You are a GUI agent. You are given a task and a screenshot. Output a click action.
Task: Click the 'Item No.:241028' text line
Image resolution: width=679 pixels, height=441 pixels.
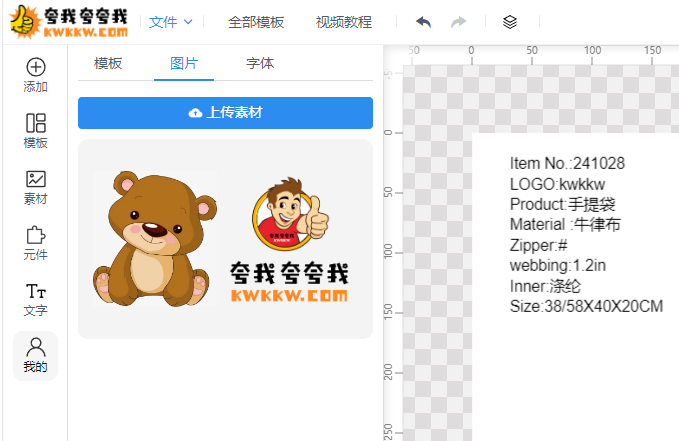(567, 164)
